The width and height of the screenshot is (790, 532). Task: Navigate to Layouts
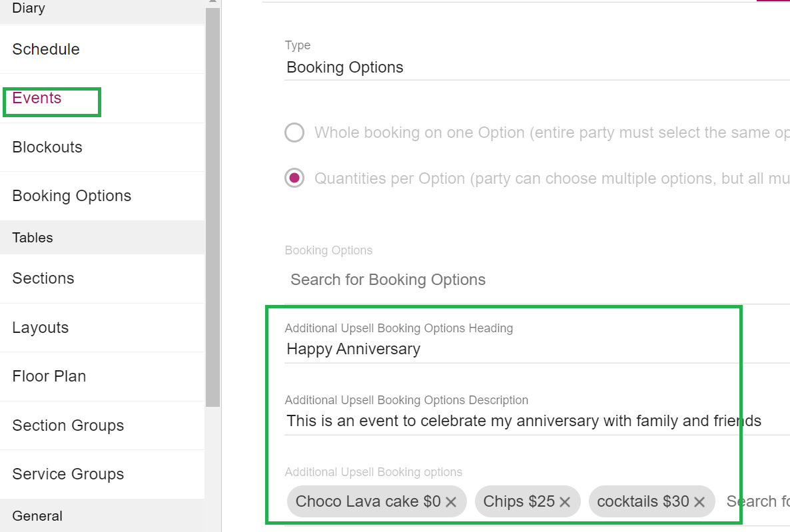pos(40,328)
